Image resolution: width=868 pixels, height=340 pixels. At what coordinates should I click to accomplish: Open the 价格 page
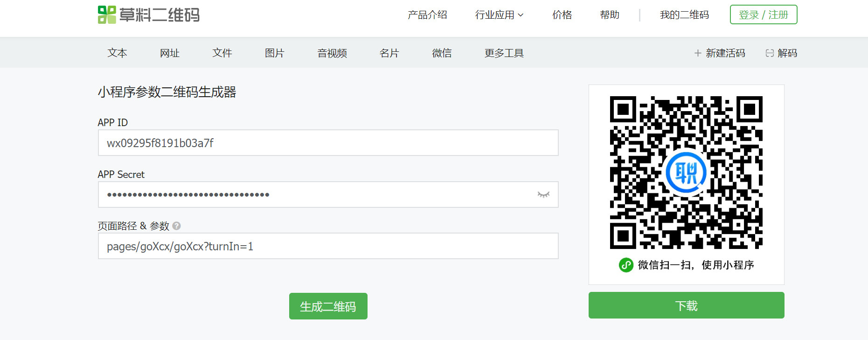pos(562,15)
